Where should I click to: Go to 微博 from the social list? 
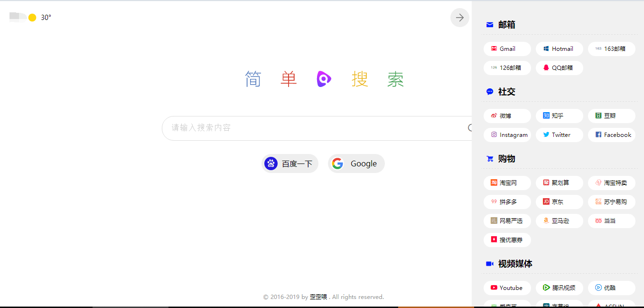point(507,116)
